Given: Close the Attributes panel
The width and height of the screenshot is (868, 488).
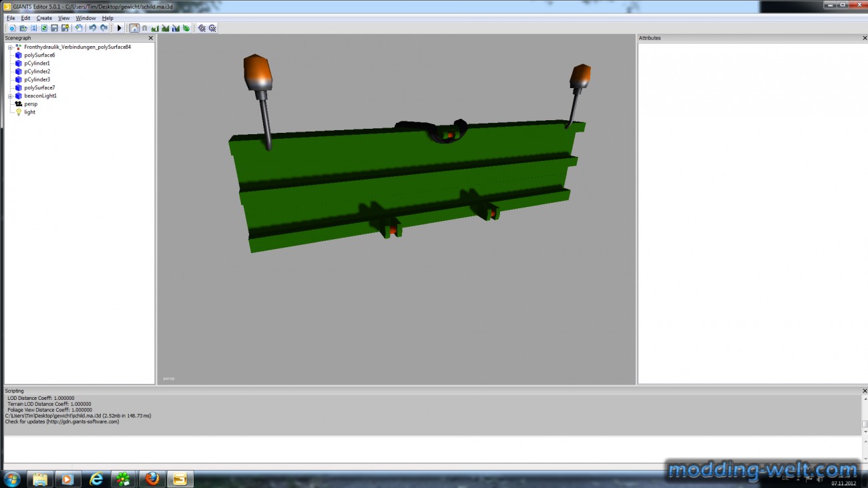Looking at the screenshot, I should [865, 38].
